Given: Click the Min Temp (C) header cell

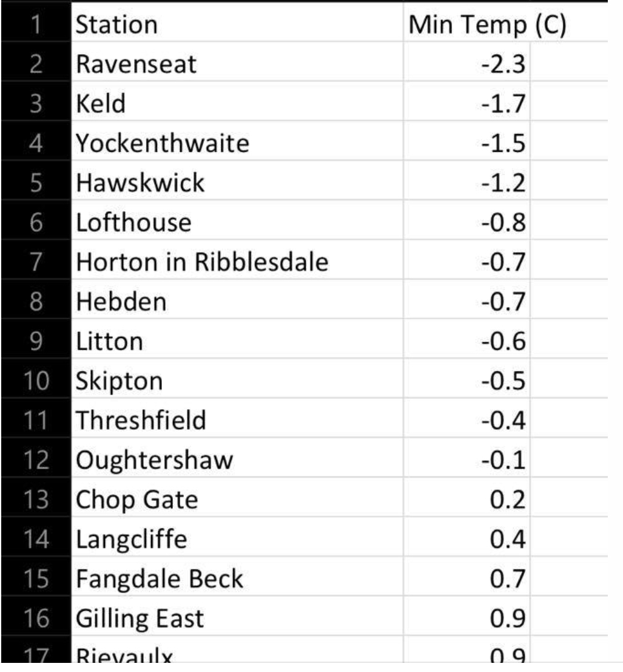Looking at the screenshot, I should tap(489, 25).
